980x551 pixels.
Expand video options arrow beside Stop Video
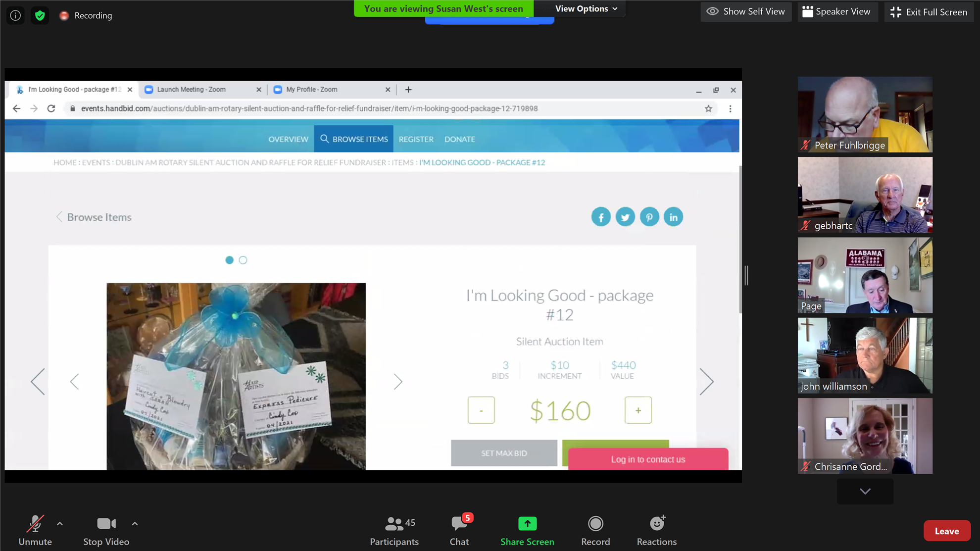click(135, 523)
